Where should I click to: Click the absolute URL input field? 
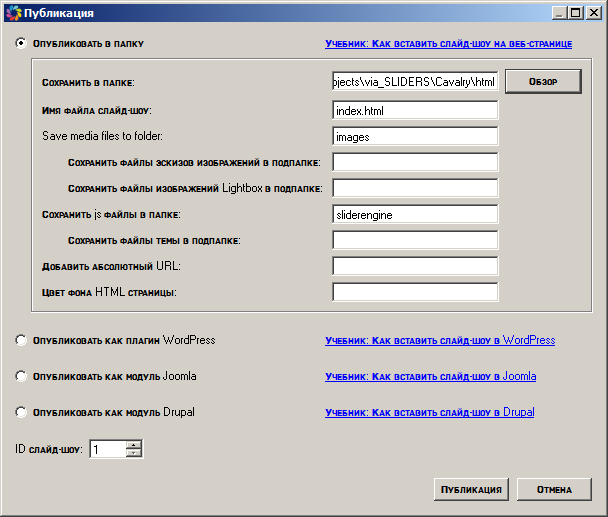coord(415,266)
